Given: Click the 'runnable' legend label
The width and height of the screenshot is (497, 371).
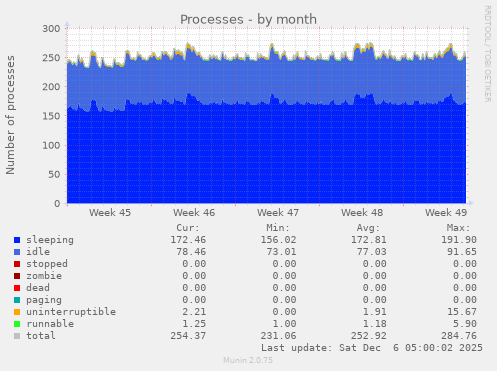Looking at the screenshot, I should [50, 324].
